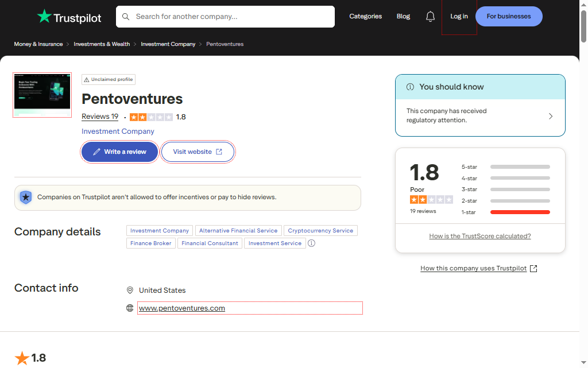The height and width of the screenshot is (368, 588).
Task: Click the shield star badge icon
Action: [x=26, y=197]
